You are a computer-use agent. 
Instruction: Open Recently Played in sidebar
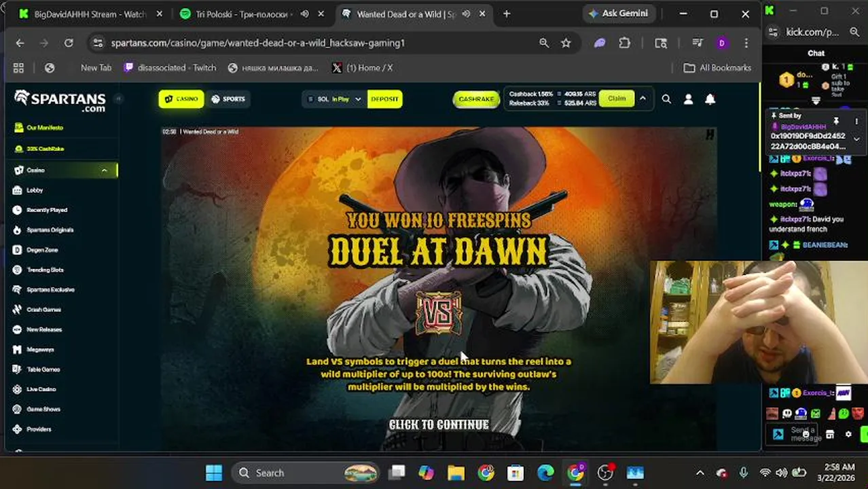pos(47,210)
